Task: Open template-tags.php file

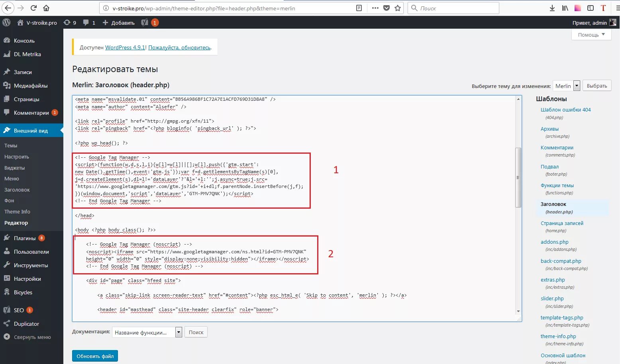Action: point(562,317)
